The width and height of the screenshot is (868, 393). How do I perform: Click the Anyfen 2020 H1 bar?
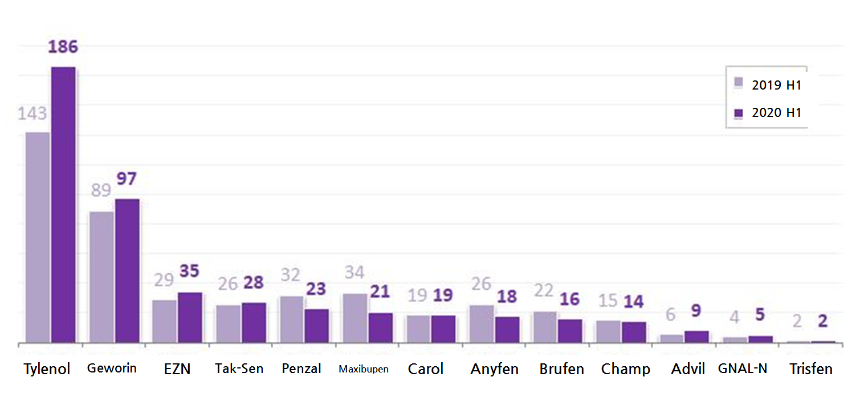tap(507, 330)
